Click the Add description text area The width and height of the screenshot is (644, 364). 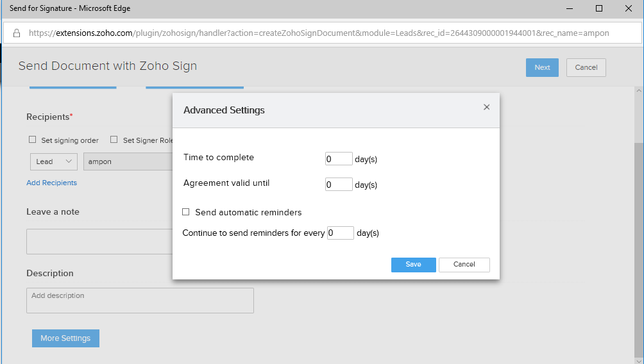[140, 301]
